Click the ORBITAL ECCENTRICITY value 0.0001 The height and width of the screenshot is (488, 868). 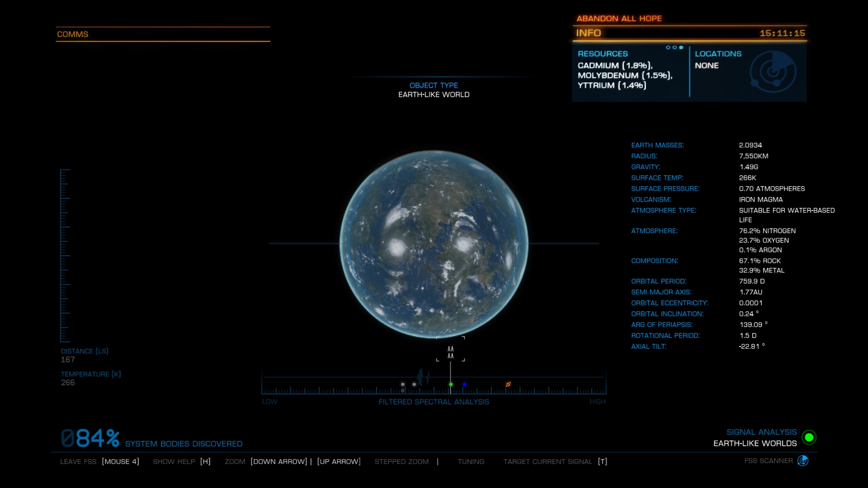coord(751,303)
